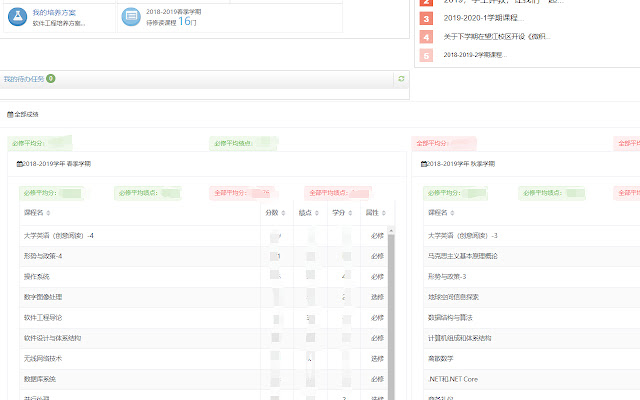Click the 全部成绩 section heading
Screen dimensions: 640x400
click(x=27, y=115)
